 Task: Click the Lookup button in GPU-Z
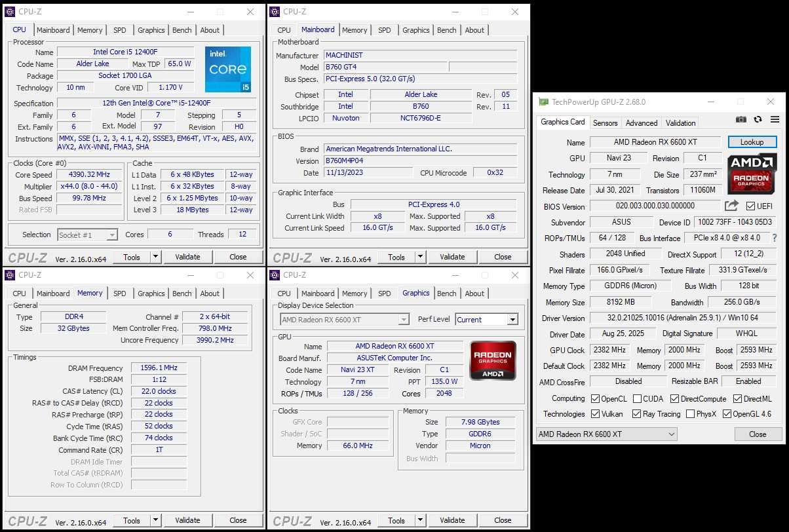(752, 142)
